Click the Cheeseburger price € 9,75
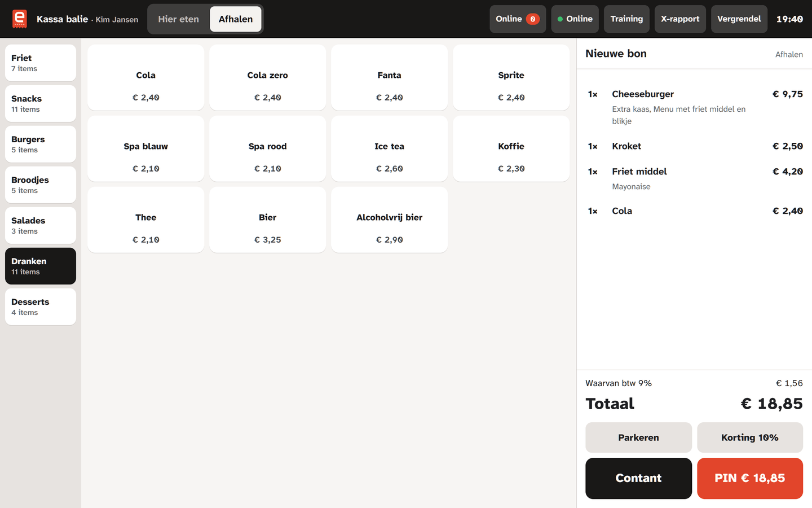Image resolution: width=812 pixels, height=508 pixels. 788,94
